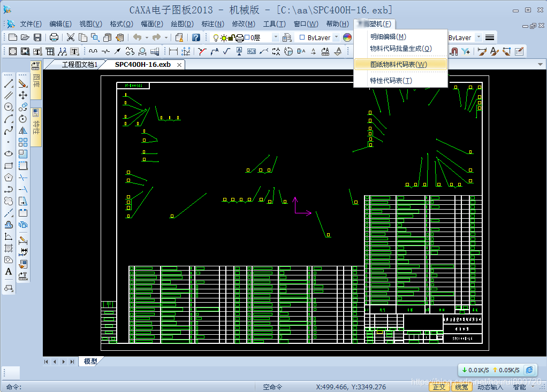This screenshot has width=547, height=392.
Task: Open the color wheel picker
Action: (x=347, y=37)
